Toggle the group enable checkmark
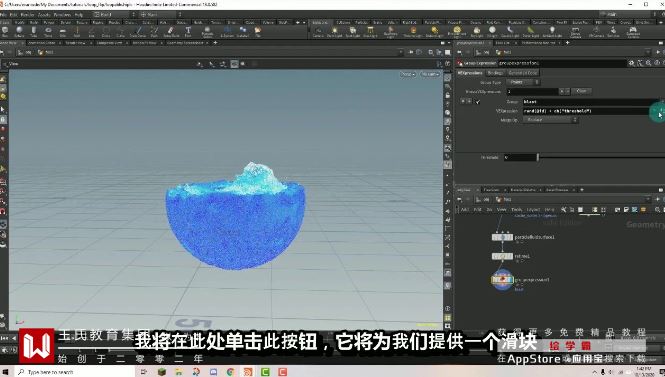This screenshot has height=377, width=665. 478,102
